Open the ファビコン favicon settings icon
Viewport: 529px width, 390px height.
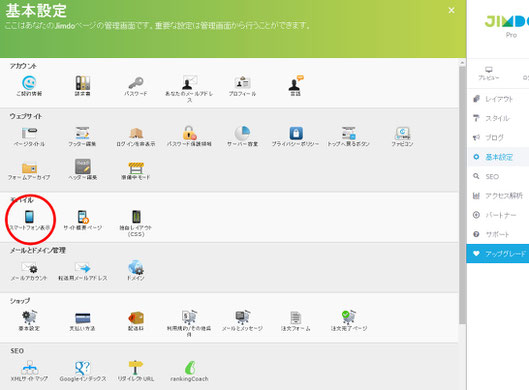click(402, 133)
